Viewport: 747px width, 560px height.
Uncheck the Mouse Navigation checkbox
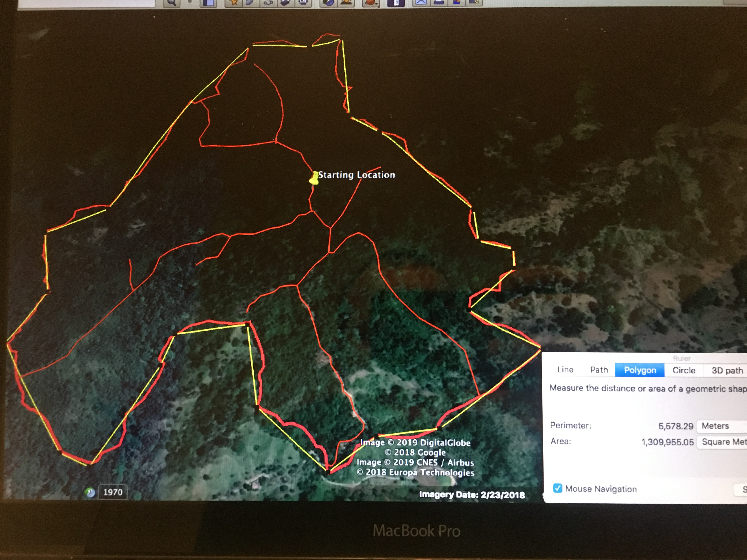click(557, 489)
